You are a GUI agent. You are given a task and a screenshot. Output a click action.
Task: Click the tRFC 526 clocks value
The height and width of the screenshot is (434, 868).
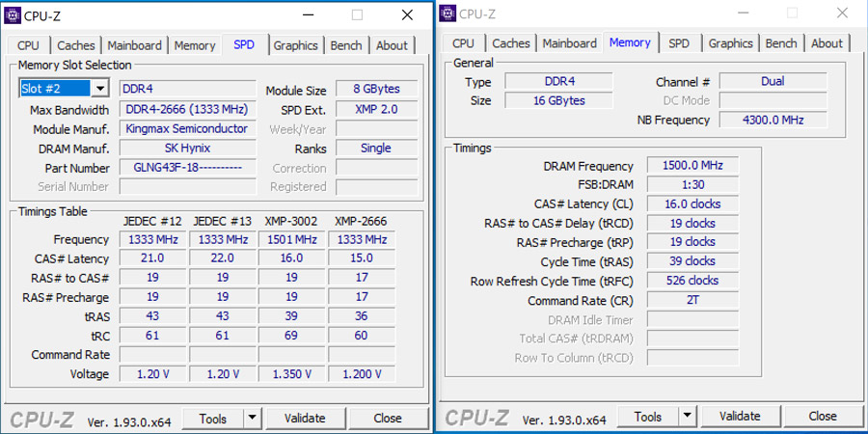pos(692,280)
